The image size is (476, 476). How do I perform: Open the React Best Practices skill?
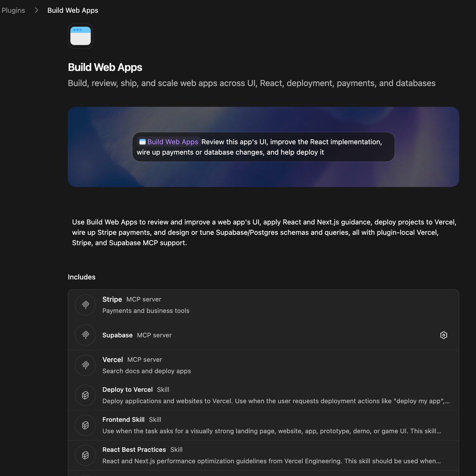coord(264,455)
